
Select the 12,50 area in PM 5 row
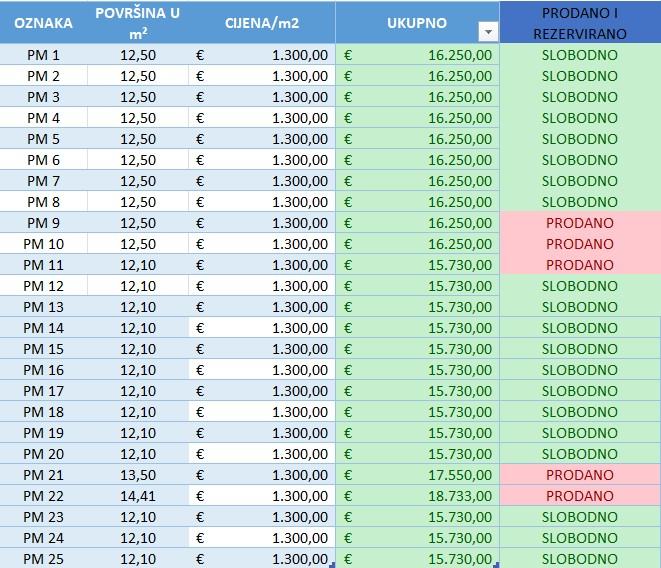138,139
